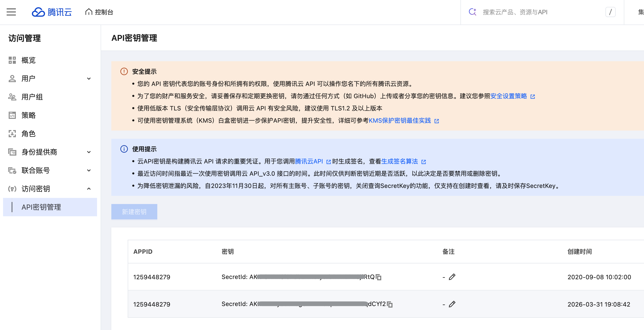Screen dimensions: 644x330
Task: Open the hamburger navigation menu
Action: pyautogui.click(x=11, y=12)
